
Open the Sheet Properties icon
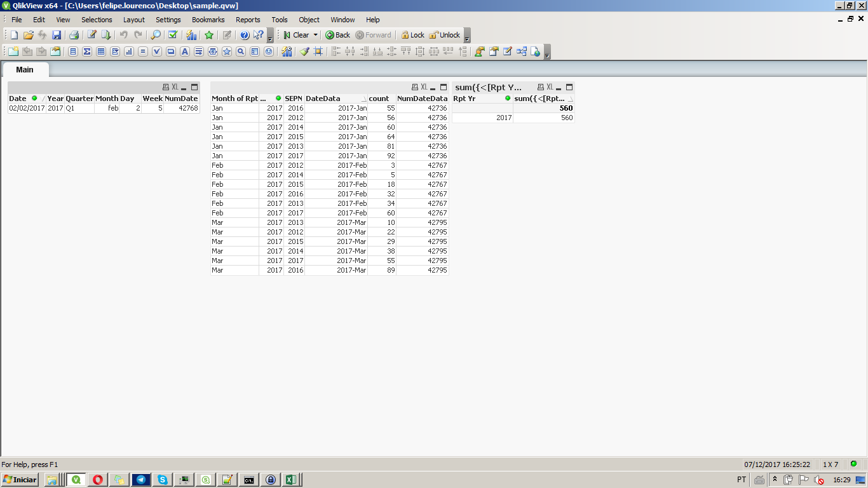pos(55,51)
